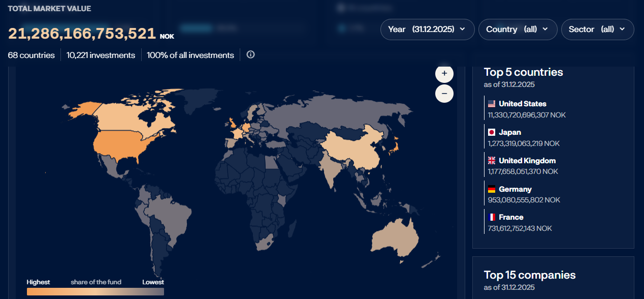Viewport: 644px width, 299px height.
Task: Click the 10,221 investments text
Action: pos(101,55)
